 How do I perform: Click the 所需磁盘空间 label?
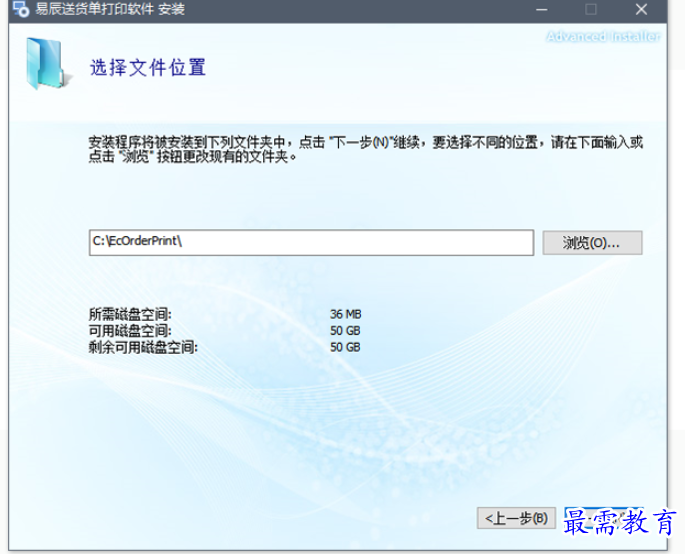(x=130, y=314)
